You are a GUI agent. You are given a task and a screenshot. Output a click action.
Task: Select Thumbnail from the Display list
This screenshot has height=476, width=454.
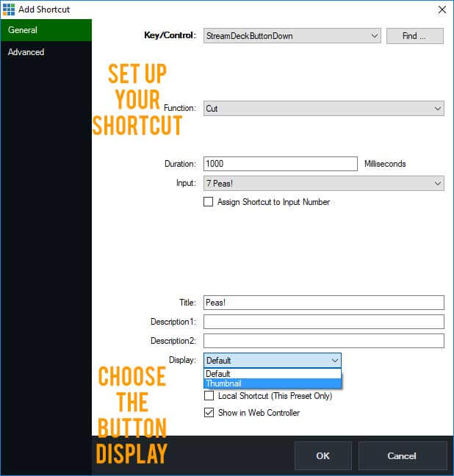tap(272, 383)
